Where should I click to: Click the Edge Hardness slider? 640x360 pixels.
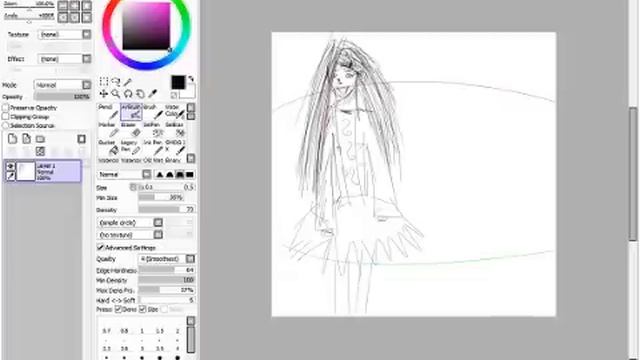[167, 270]
